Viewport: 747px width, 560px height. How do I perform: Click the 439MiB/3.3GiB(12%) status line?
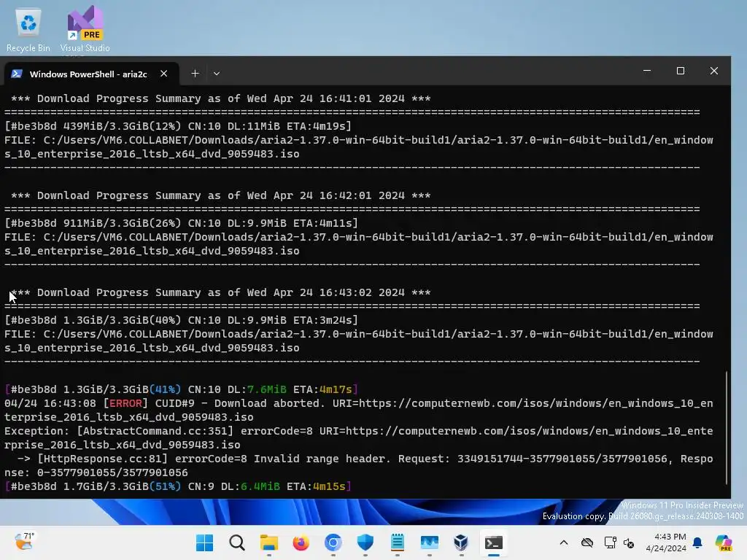(178, 126)
